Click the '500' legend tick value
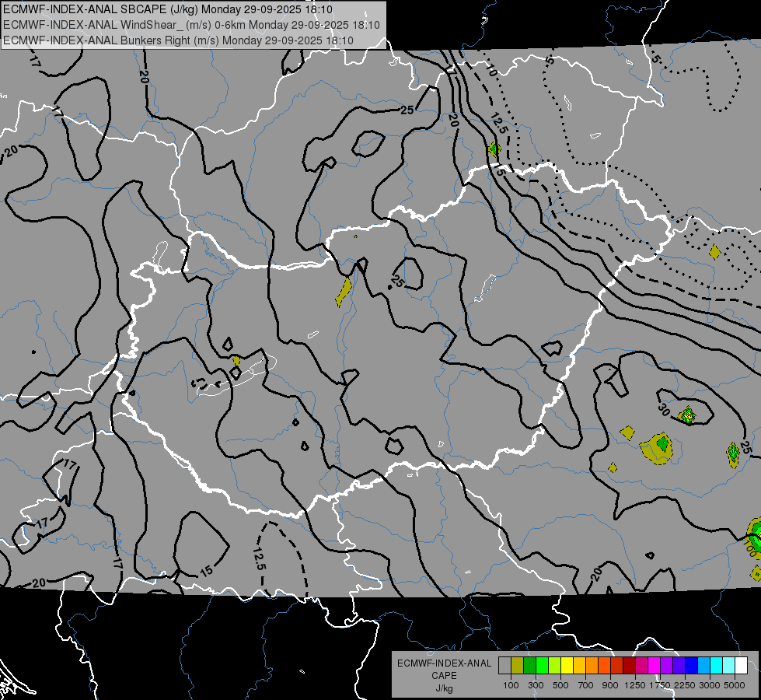The image size is (761, 700). tap(560, 685)
